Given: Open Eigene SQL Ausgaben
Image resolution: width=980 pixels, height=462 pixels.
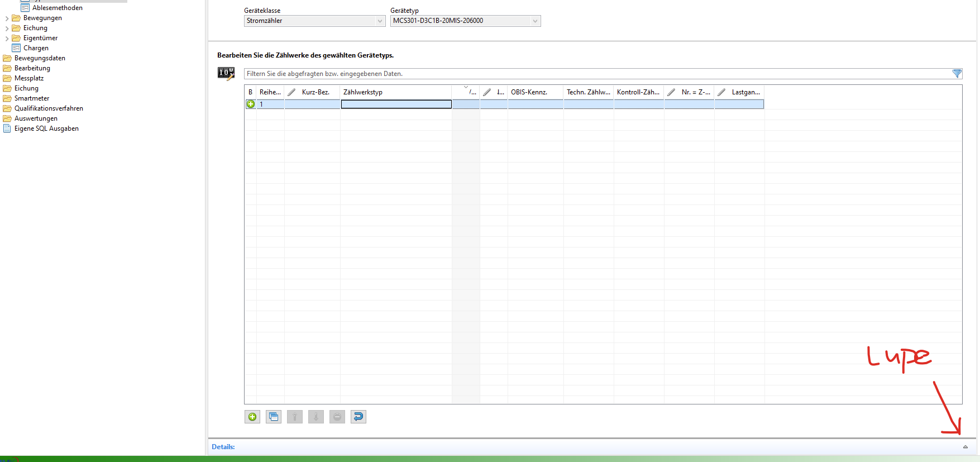Looking at the screenshot, I should 46,128.
